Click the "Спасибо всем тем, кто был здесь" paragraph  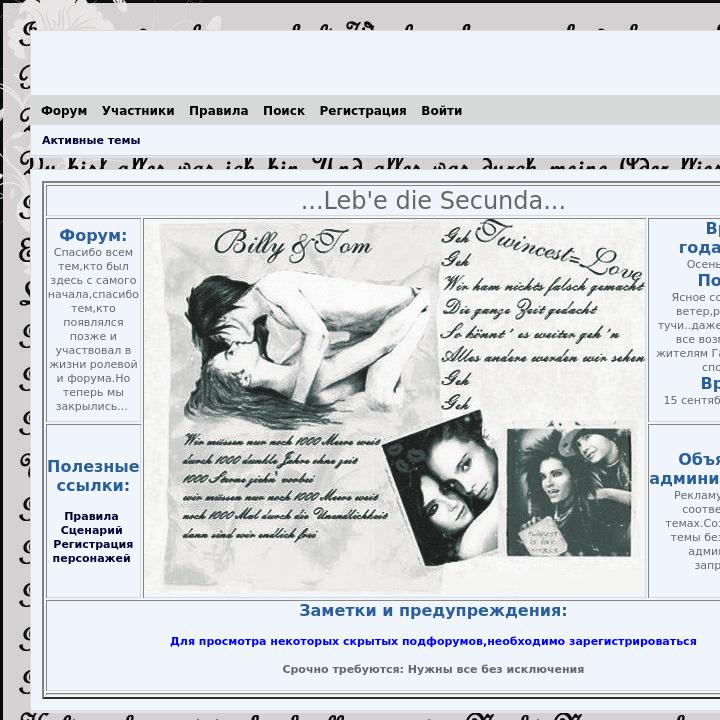tap(93, 329)
